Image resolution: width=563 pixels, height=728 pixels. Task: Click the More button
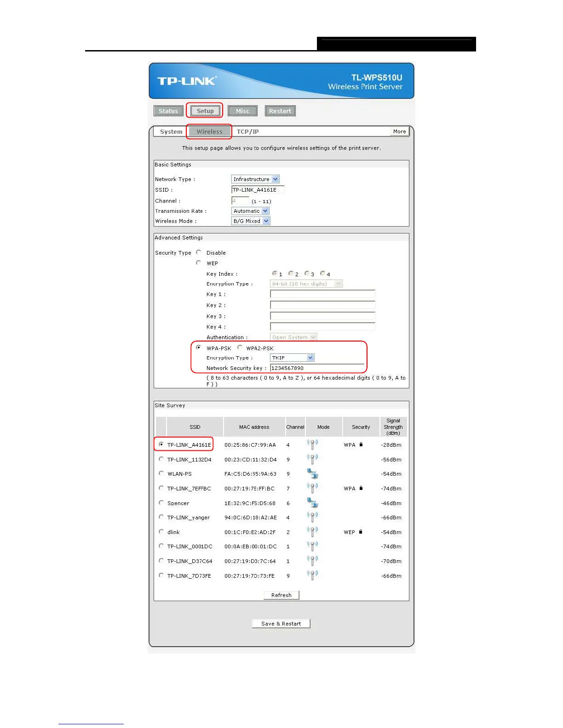click(x=400, y=131)
